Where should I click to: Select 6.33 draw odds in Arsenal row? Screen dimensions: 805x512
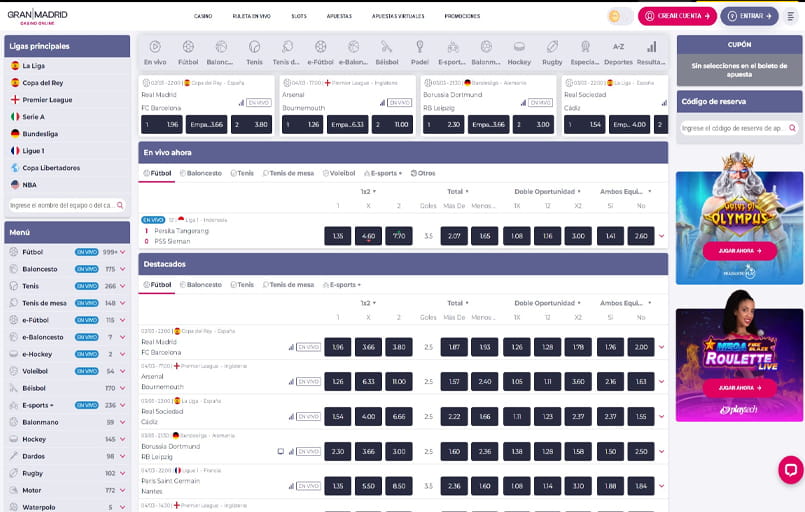pyautogui.click(x=368, y=382)
